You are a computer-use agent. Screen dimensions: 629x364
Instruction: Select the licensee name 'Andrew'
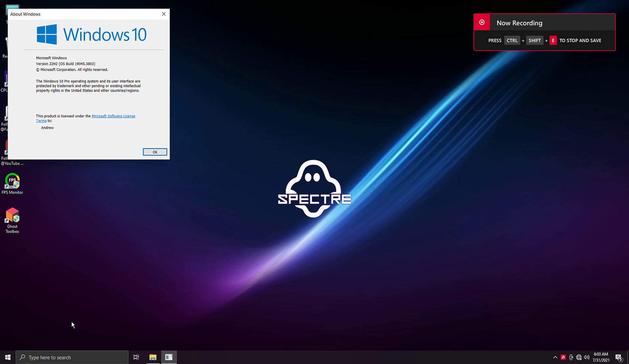47,128
